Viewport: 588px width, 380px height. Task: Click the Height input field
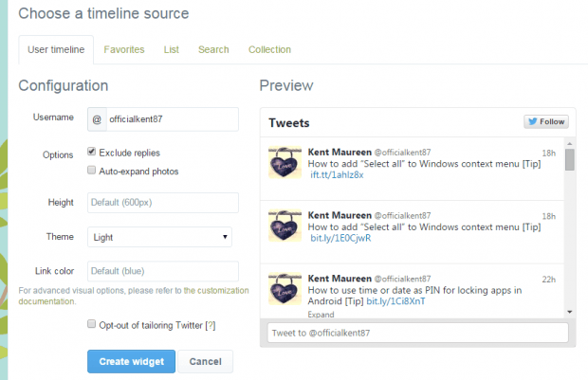point(163,203)
